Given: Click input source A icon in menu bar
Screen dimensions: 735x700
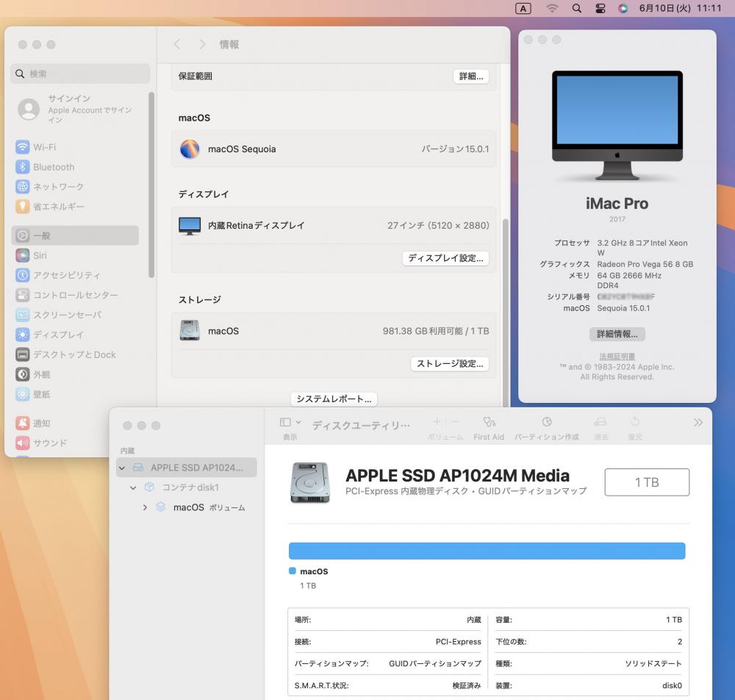Looking at the screenshot, I should click(x=523, y=8).
